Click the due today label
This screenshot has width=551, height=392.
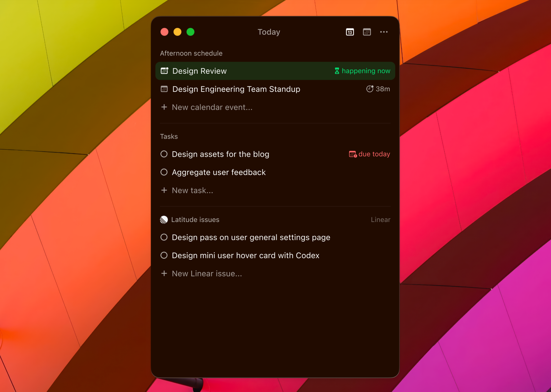pyautogui.click(x=374, y=154)
